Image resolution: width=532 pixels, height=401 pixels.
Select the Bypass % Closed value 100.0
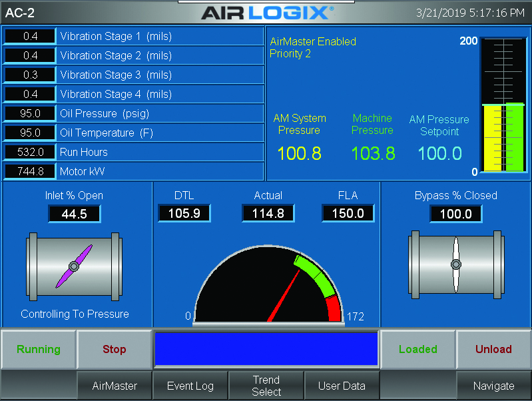(x=456, y=214)
